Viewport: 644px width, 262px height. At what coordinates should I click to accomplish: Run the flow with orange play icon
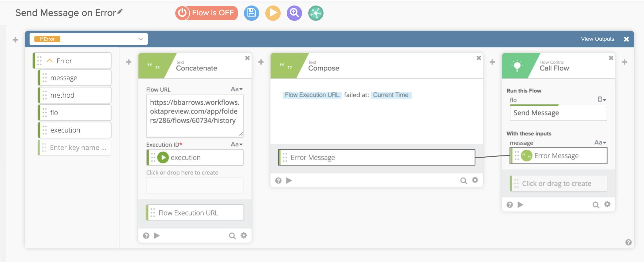tap(273, 13)
